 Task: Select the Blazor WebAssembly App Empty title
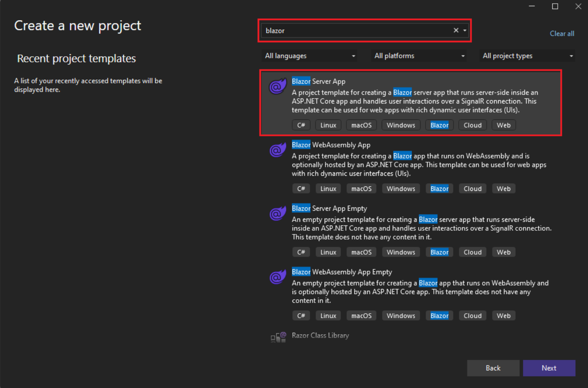[342, 272]
